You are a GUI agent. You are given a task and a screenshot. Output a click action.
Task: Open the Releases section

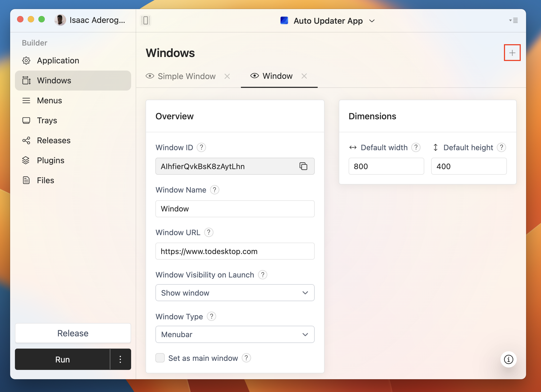53,140
